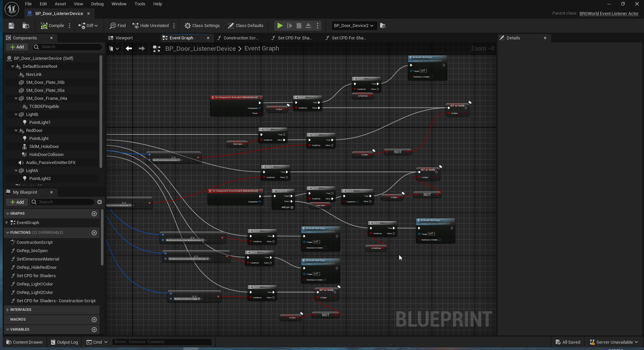
Task: Open the Debug menu
Action: point(97,4)
